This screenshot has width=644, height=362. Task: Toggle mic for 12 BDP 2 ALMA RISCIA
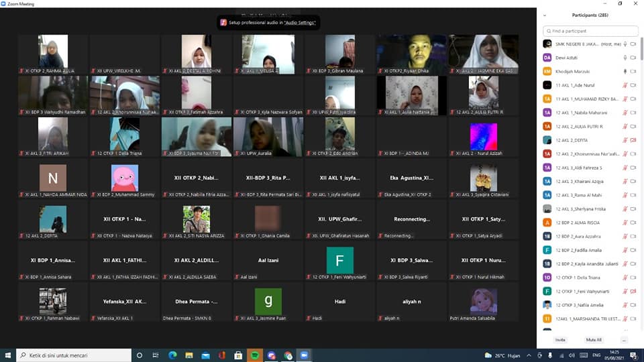pos(625,223)
